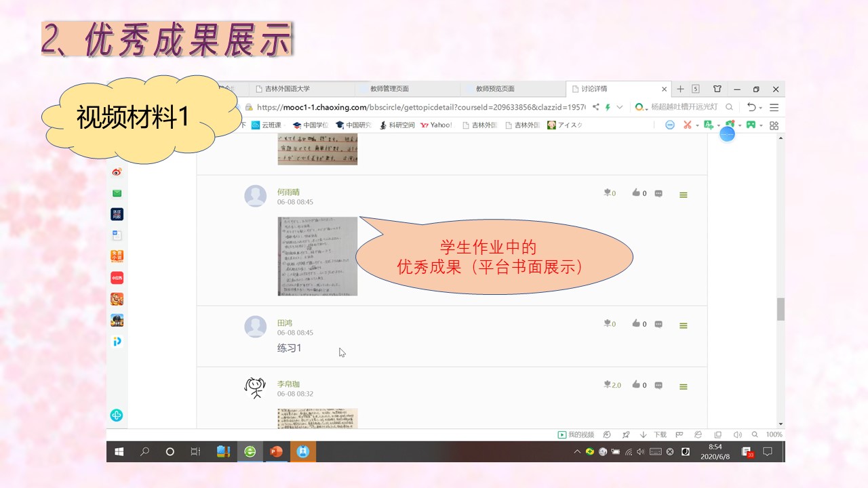Click the page vertical scrollbar thumb
The width and height of the screenshot is (868, 488).
click(781, 309)
